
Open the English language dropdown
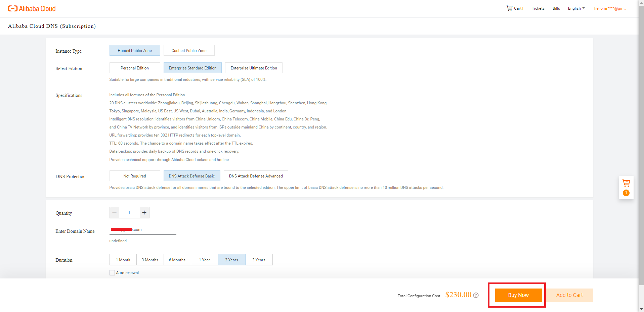click(576, 8)
